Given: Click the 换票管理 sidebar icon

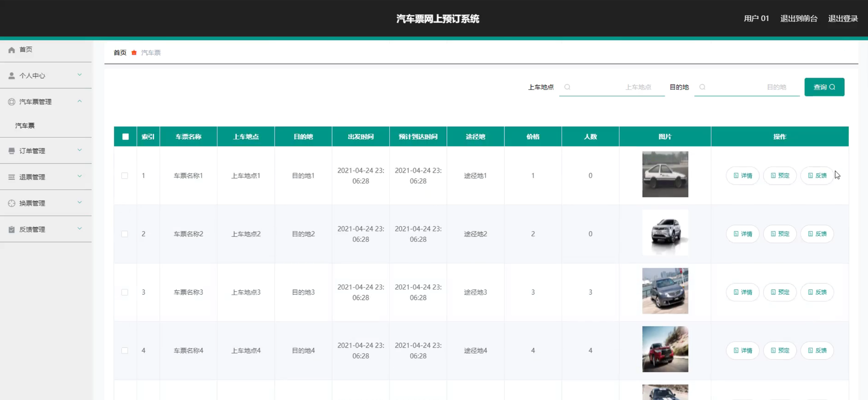Looking at the screenshot, I should [11, 203].
